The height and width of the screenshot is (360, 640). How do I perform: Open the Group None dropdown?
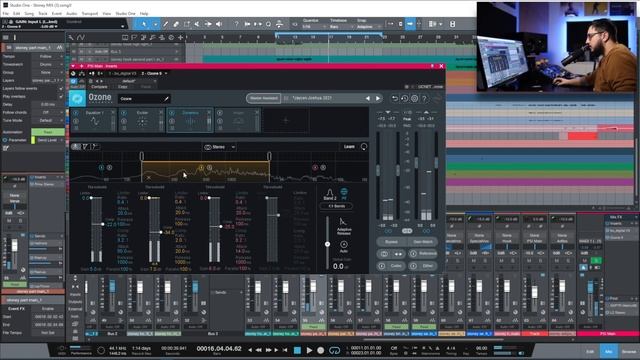coord(48,73)
